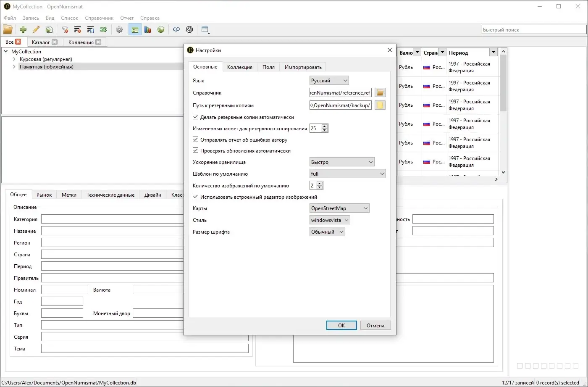Screen dimensions: 588x387
Task: Open the 'Запись' menu
Action: pos(31,18)
